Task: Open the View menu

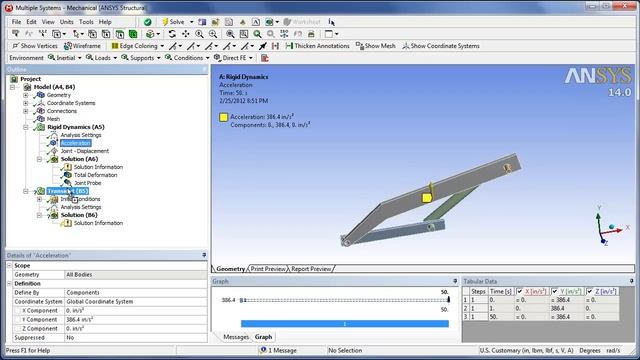Action: click(x=48, y=22)
